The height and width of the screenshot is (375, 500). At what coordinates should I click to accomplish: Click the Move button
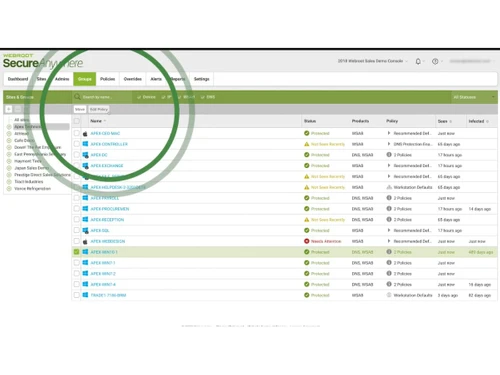click(80, 109)
